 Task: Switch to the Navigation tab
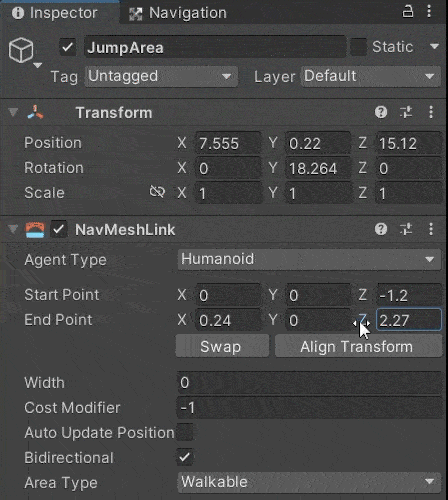coord(178,13)
